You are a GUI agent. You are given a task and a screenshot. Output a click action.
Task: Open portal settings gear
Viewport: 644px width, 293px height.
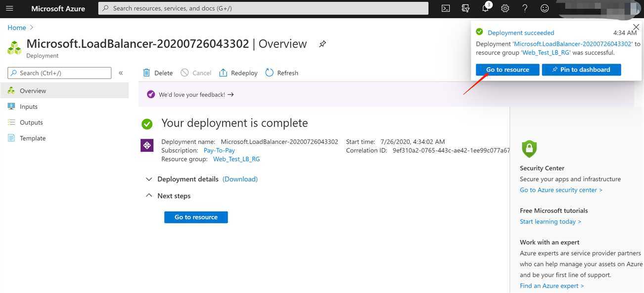505,8
